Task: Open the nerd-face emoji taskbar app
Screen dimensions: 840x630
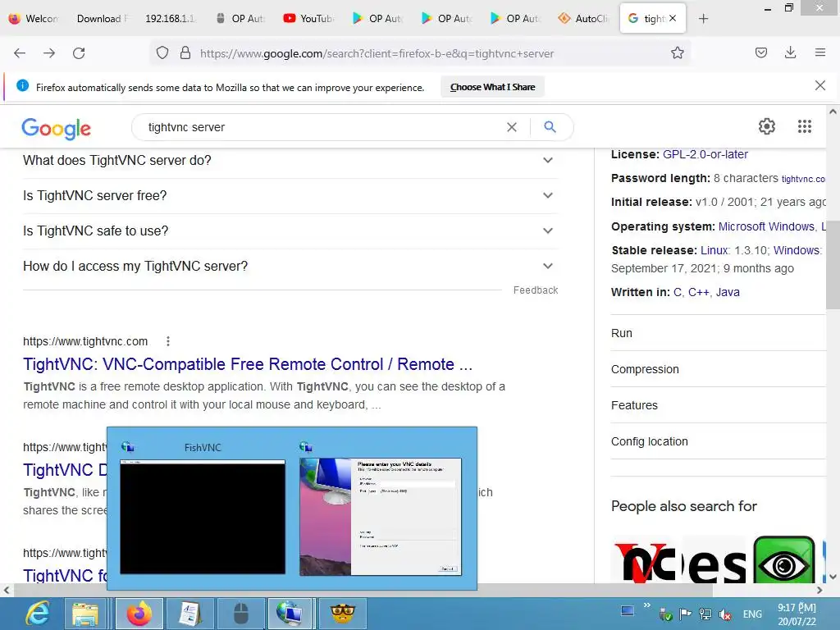Action: tap(342, 614)
